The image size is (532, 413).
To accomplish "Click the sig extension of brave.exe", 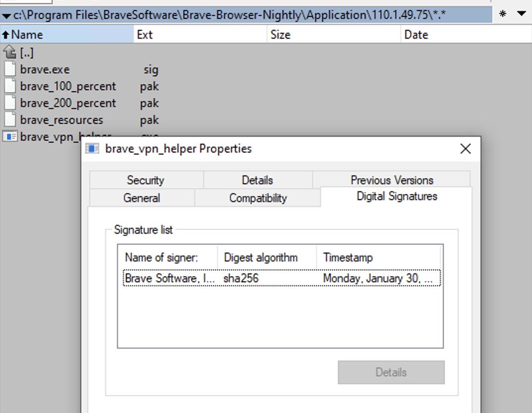I will 151,70.
